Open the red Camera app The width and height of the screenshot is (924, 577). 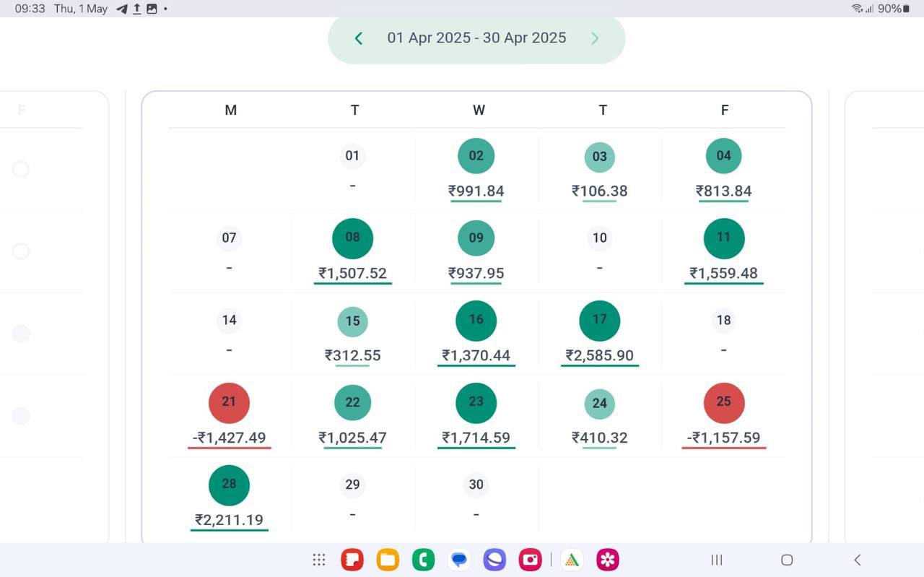[531, 560]
